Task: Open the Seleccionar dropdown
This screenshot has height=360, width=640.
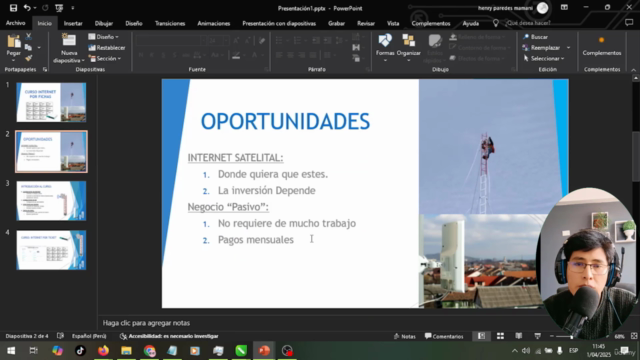Action: pyautogui.click(x=544, y=58)
